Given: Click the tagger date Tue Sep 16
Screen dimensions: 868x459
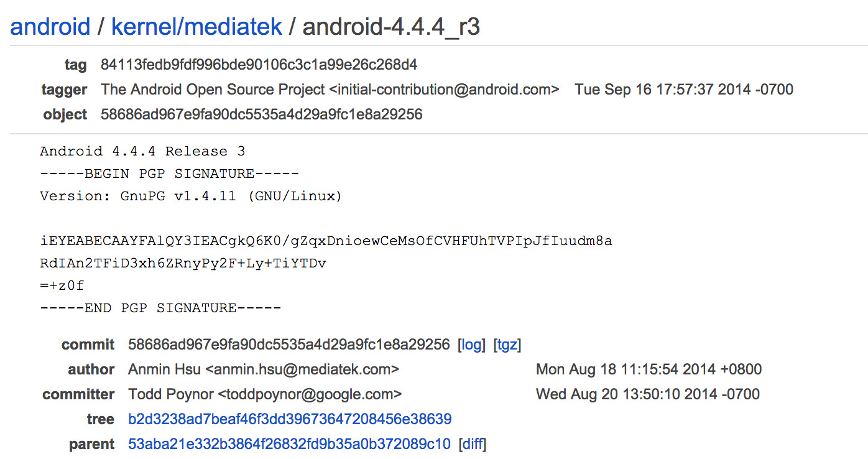Looking at the screenshot, I should tap(684, 90).
